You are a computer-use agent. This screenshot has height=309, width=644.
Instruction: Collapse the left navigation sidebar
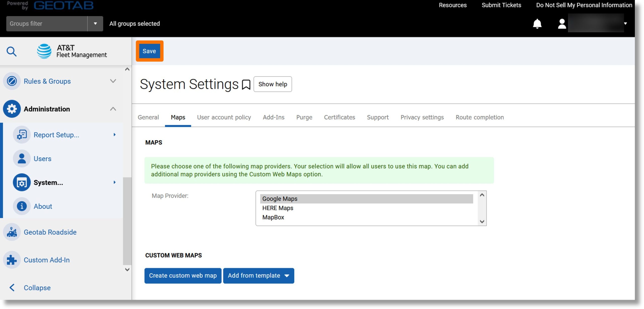(x=36, y=288)
